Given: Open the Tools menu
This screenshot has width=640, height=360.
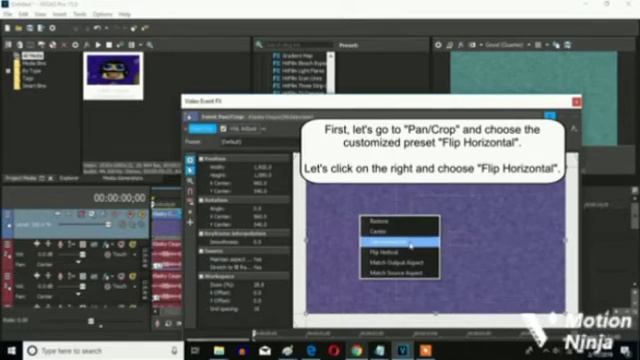Looking at the screenshot, I should pyautogui.click(x=80, y=14).
